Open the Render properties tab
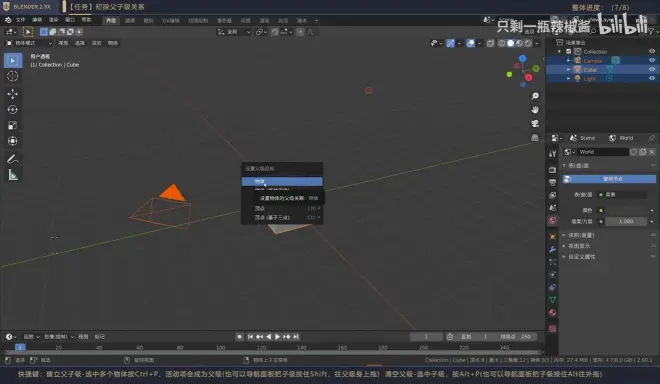 coord(553,169)
